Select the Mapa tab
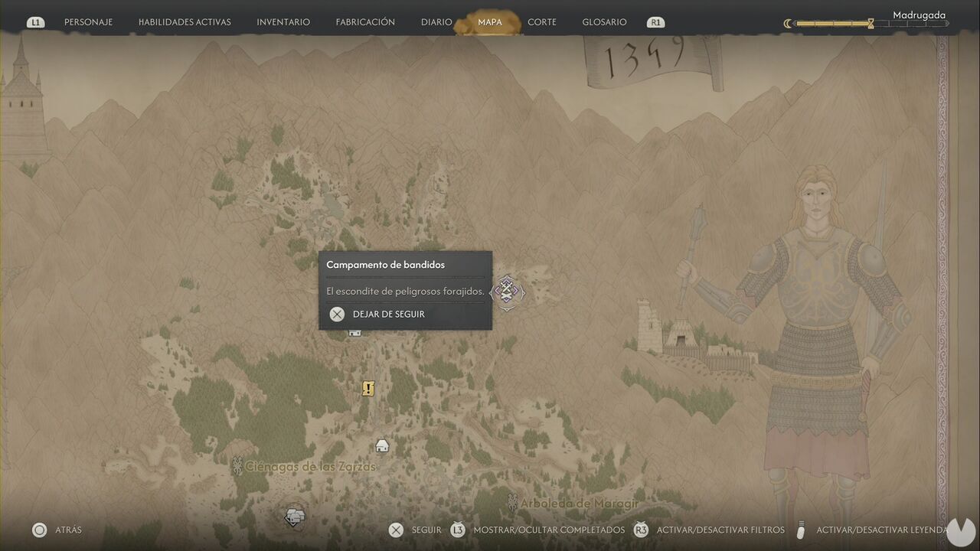The width and height of the screenshot is (980, 551). click(490, 22)
